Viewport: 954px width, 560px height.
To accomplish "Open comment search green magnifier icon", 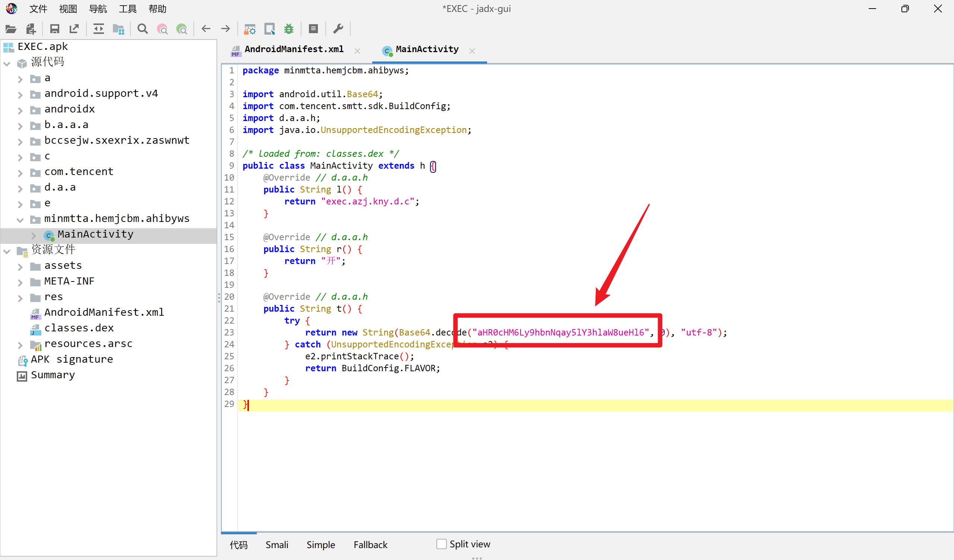I will (182, 29).
